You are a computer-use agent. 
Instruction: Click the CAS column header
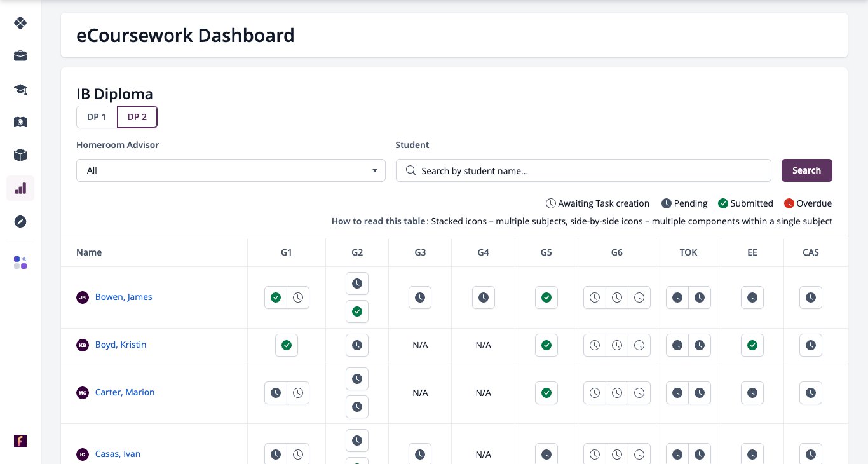811,252
